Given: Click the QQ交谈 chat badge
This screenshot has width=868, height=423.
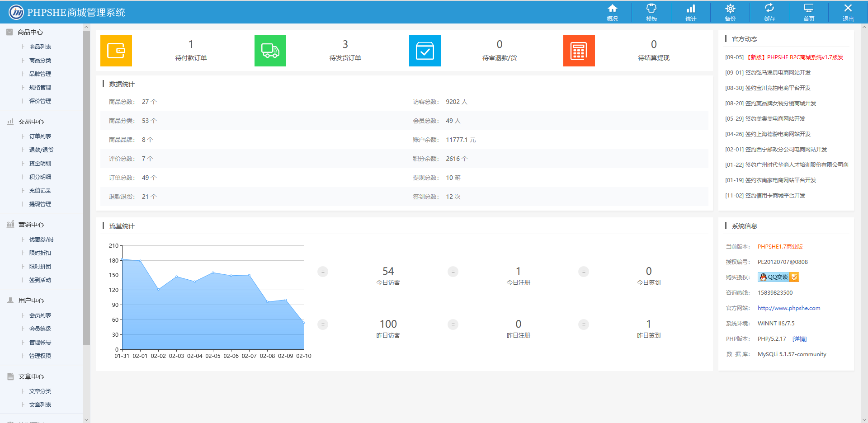Looking at the screenshot, I should coord(778,277).
